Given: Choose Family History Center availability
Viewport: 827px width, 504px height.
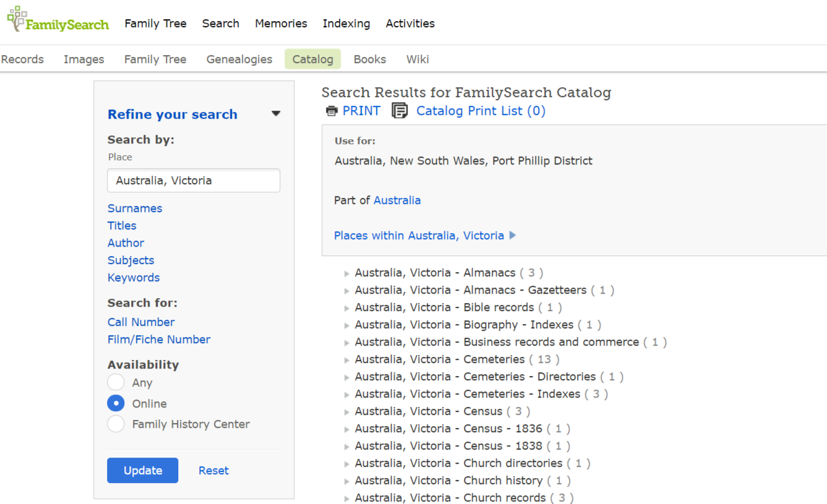Looking at the screenshot, I should point(116,424).
